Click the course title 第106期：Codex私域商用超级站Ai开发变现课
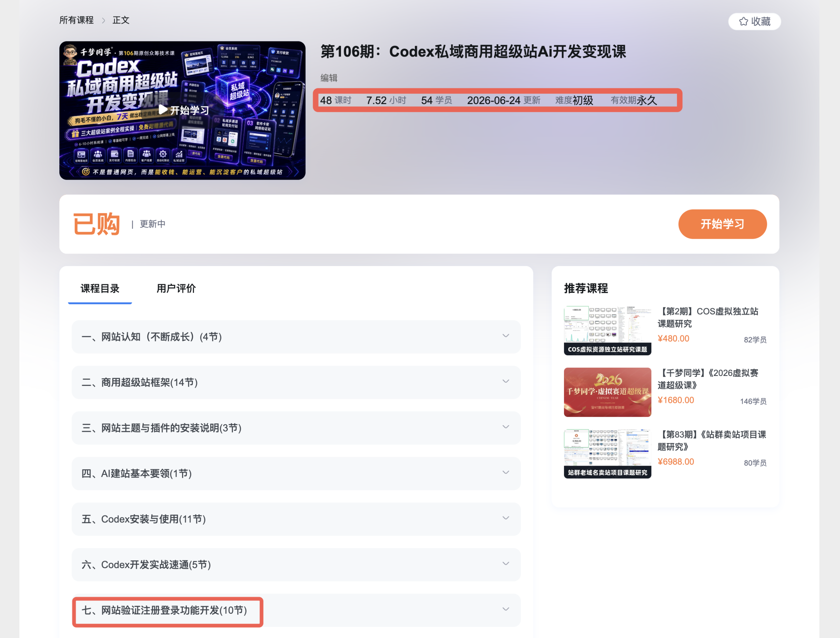Image resolution: width=840 pixels, height=638 pixels. coord(473,52)
